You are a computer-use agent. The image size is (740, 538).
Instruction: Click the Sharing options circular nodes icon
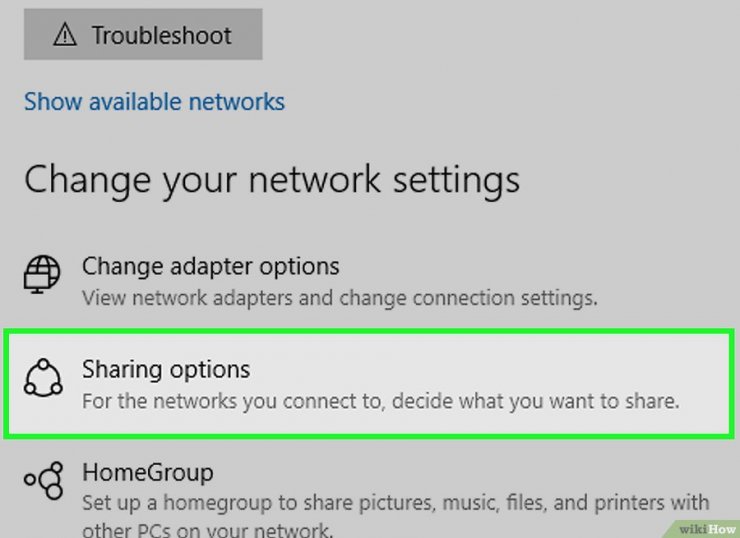[43, 376]
